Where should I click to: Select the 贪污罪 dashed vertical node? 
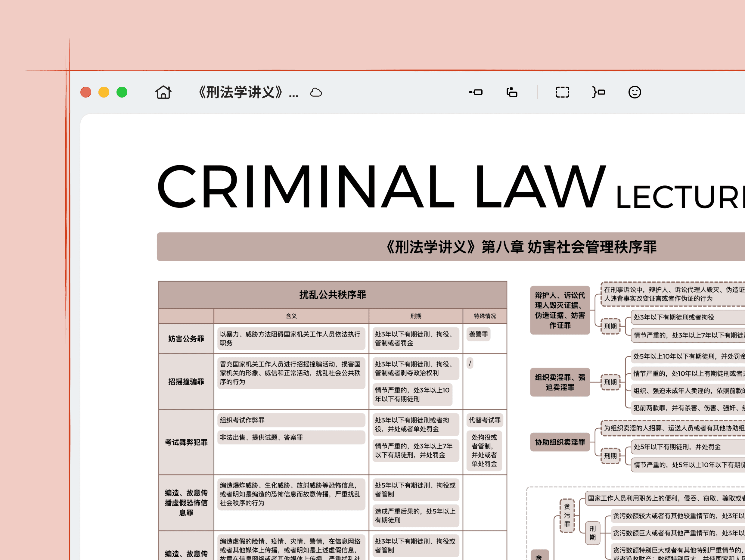567,515
